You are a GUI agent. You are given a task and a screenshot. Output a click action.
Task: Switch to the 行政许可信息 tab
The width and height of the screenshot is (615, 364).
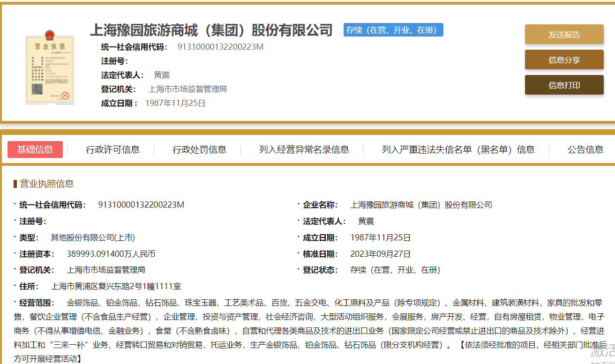[112, 149]
